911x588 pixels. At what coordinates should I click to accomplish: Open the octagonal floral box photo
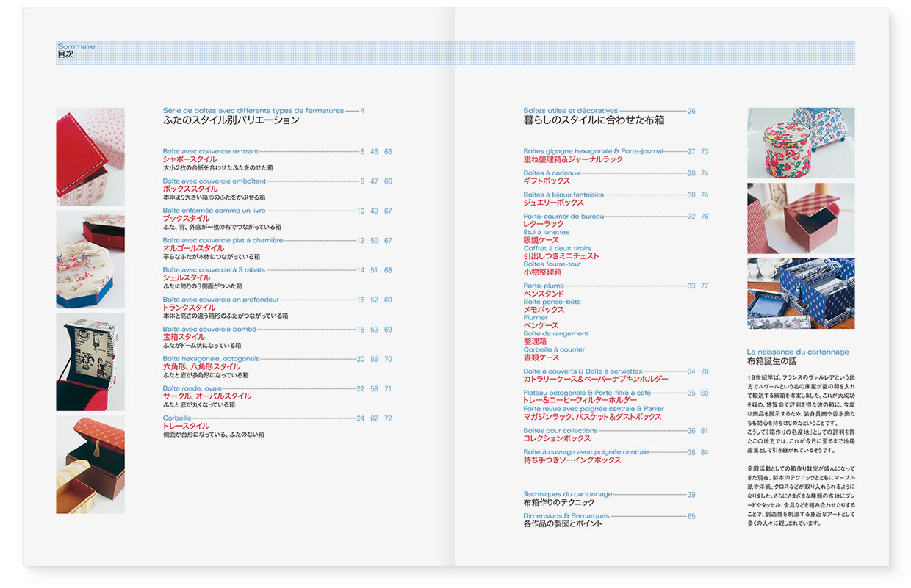[x=90, y=259]
